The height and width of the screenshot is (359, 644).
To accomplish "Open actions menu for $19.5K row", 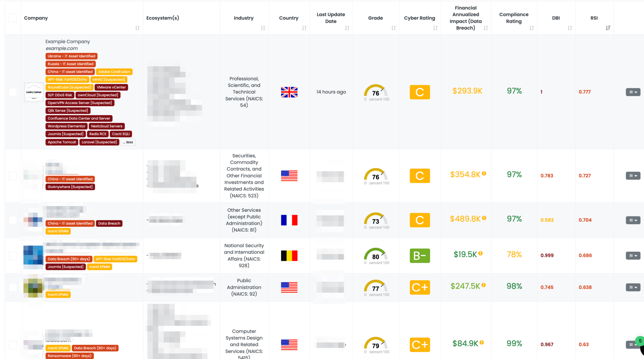I will pyautogui.click(x=633, y=256).
